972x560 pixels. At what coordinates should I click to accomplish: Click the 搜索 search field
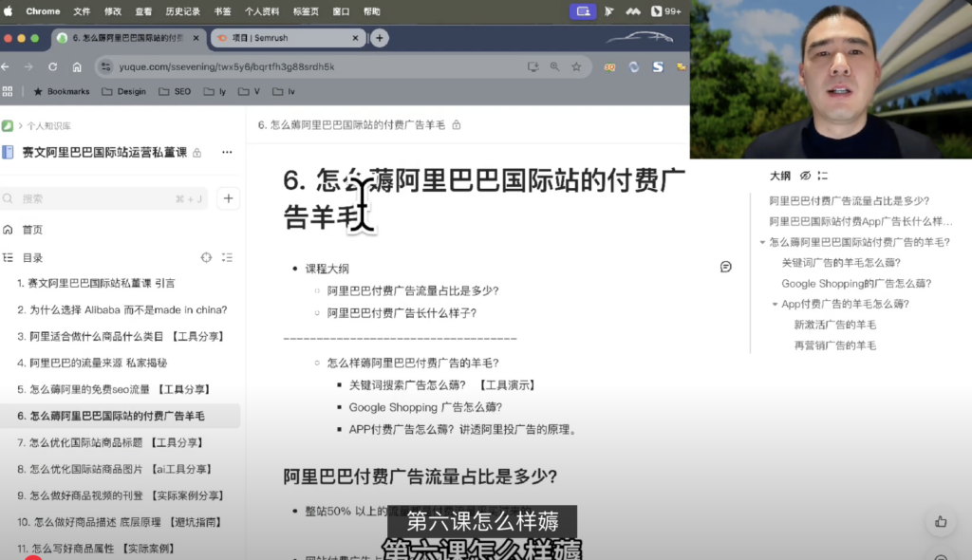[x=95, y=198]
